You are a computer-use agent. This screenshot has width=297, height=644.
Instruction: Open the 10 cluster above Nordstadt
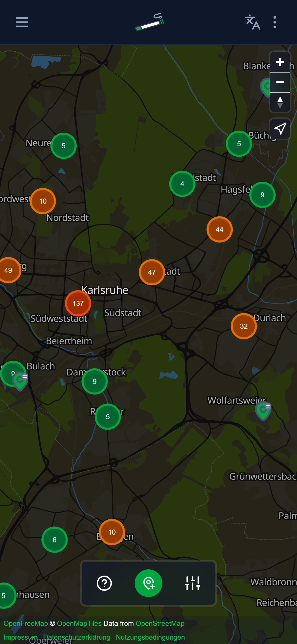point(43,201)
